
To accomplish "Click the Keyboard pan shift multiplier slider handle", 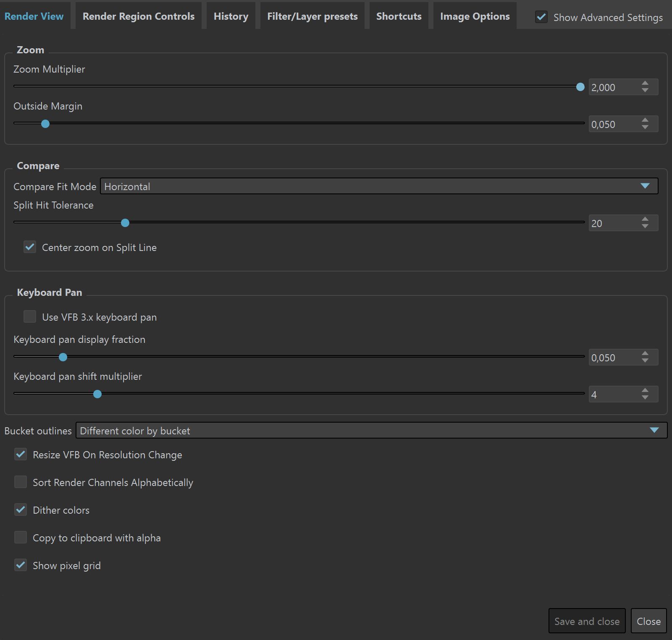I will (97, 394).
